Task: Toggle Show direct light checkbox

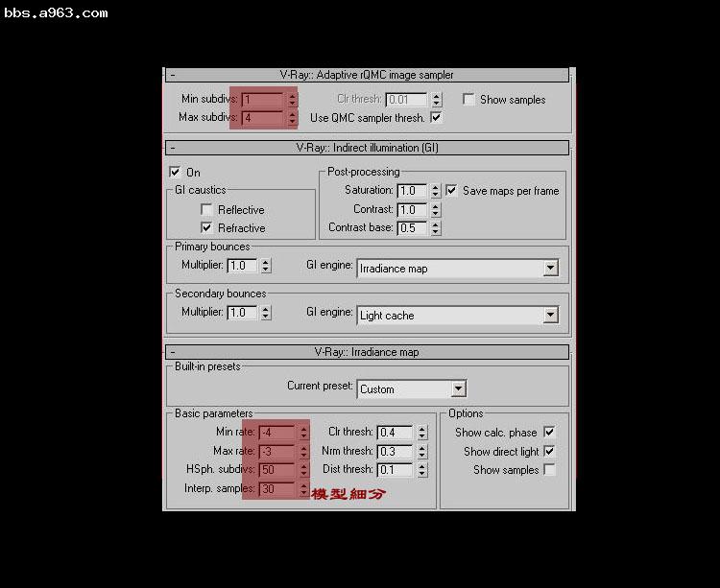Action: pos(549,452)
